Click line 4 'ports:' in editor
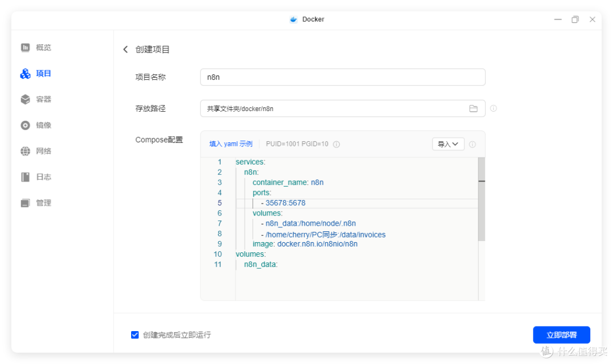613x364 pixels. tap(262, 193)
